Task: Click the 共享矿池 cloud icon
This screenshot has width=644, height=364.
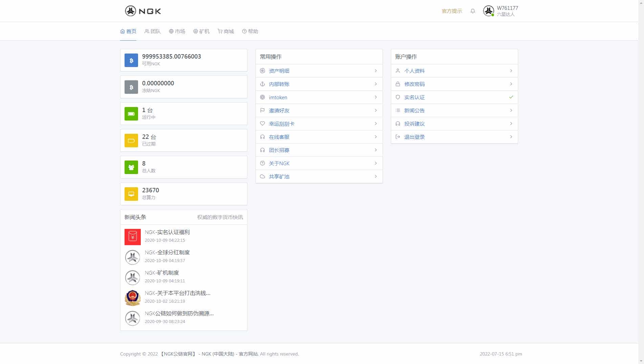Action: tap(262, 176)
